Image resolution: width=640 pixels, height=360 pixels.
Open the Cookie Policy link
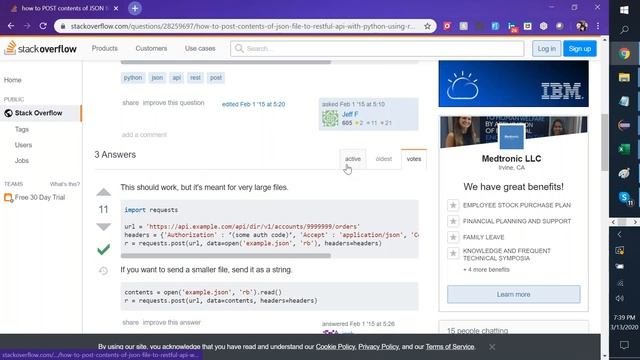(335, 347)
